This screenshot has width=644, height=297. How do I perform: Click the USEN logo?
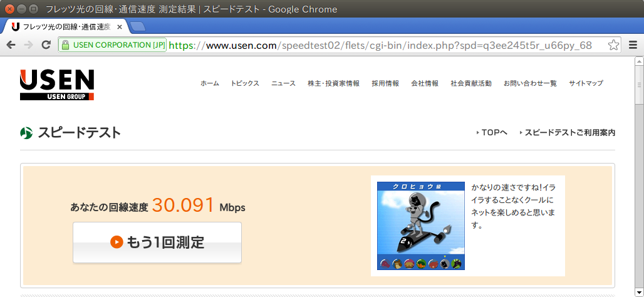pyautogui.click(x=56, y=85)
